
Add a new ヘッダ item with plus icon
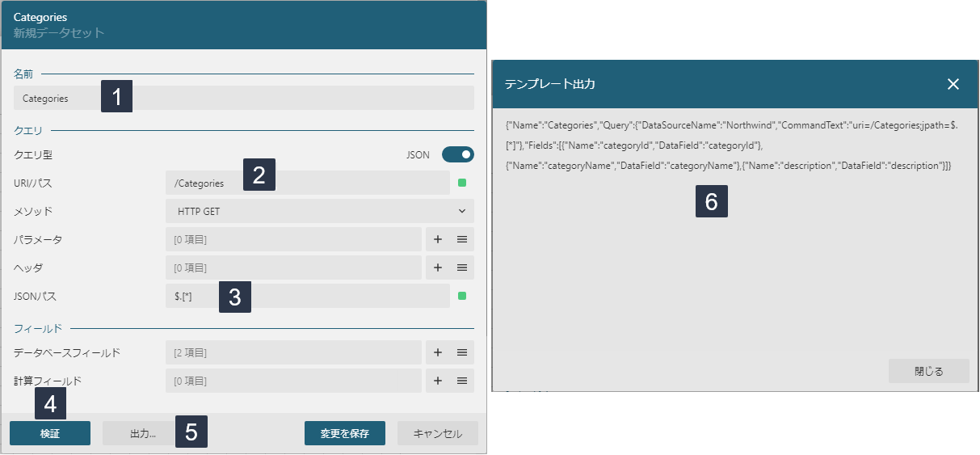(x=437, y=268)
